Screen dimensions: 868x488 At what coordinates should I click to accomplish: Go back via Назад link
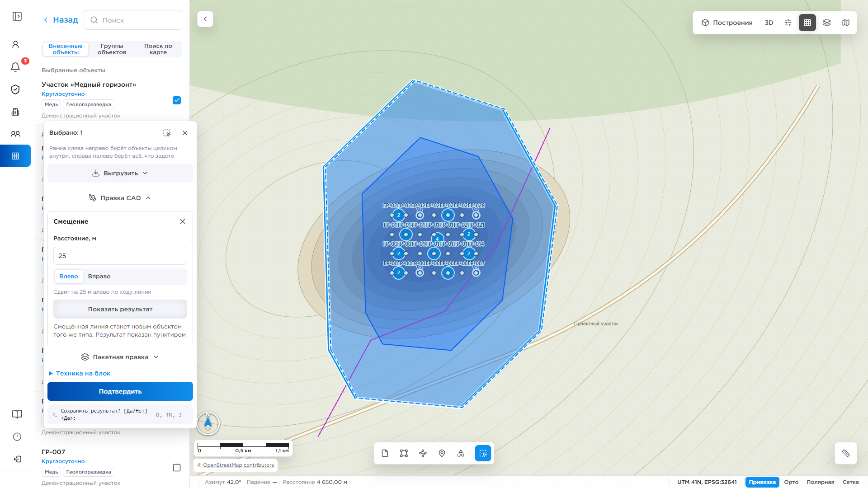tap(61, 20)
